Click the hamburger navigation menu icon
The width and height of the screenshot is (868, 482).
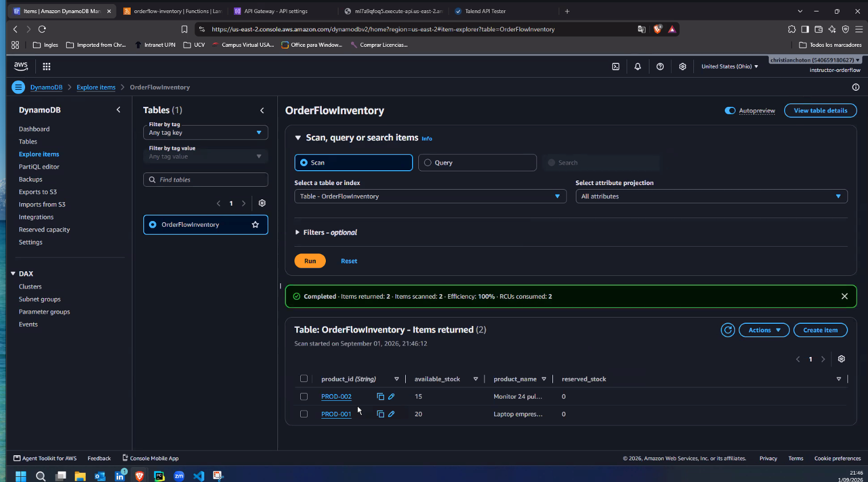coord(18,87)
